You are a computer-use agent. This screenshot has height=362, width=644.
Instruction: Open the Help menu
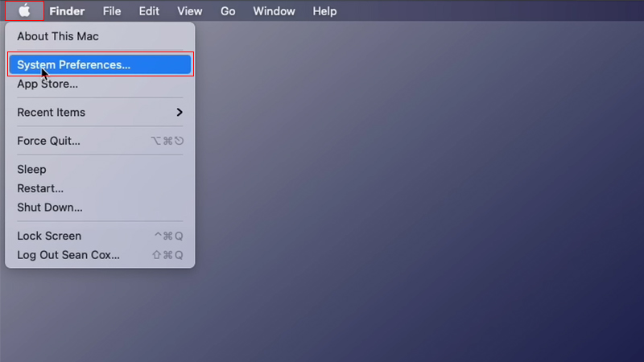324,11
